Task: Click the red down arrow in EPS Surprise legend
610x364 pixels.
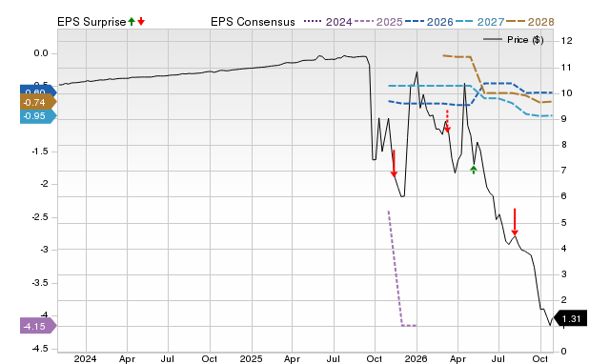Action: (x=141, y=22)
